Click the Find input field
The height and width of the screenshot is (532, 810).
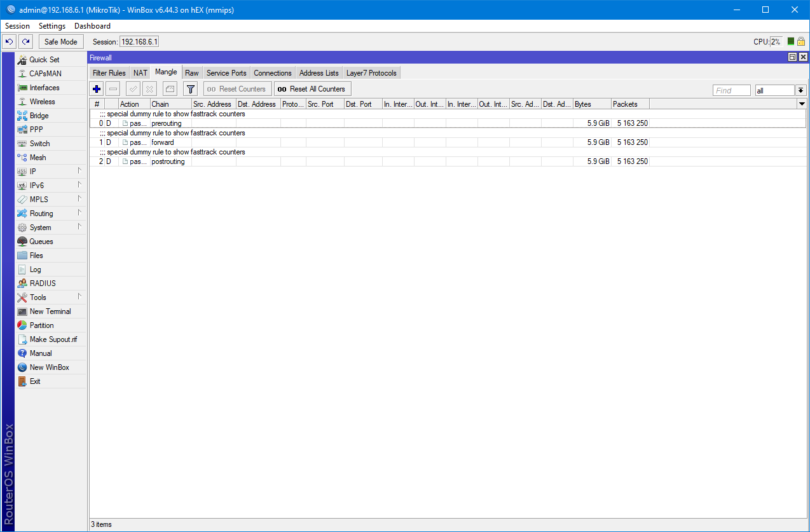[732, 90]
